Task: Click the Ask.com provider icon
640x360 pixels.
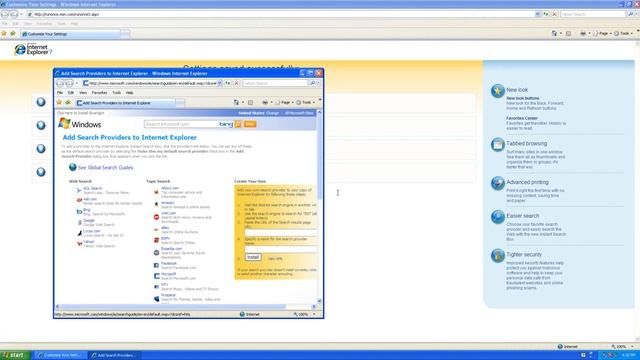Action: pyautogui.click(x=79, y=200)
